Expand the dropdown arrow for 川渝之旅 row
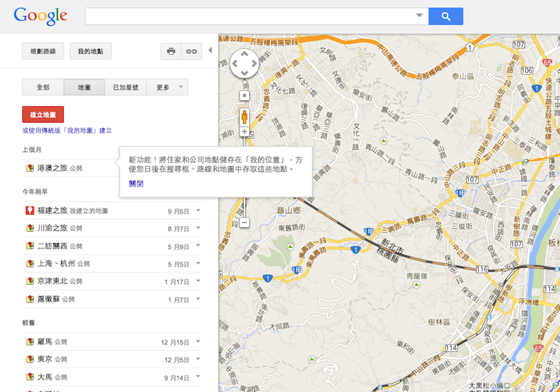The width and height of the screenshot is (560, 392). click(x=198, y=227)
